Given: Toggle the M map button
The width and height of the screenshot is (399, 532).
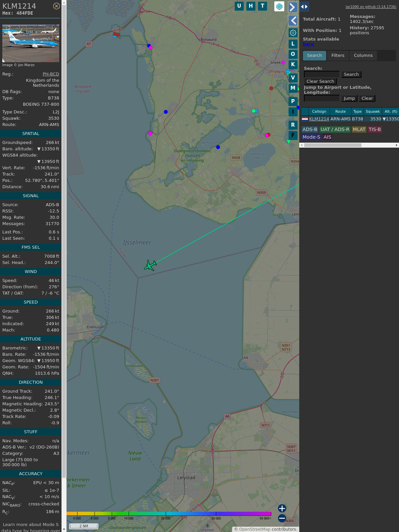Looking at the screenshot, I should click(293, 88).
